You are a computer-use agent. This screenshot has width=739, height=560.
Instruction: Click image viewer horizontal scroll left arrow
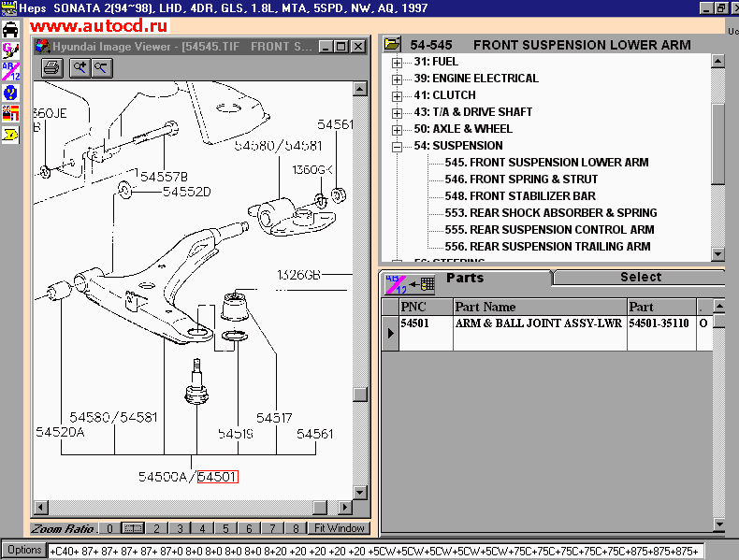pyautogui.click(x=41, y=508)
